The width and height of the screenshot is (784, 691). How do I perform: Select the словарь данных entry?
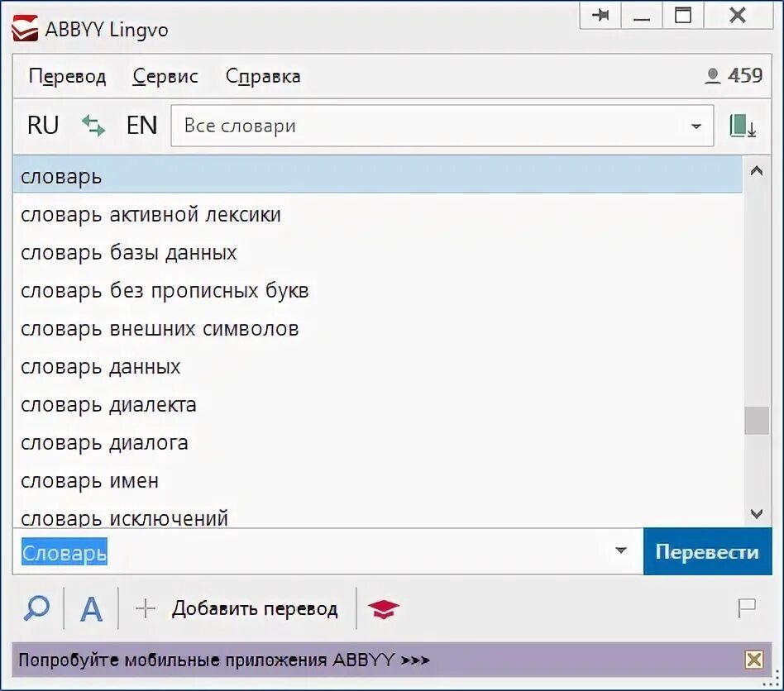pyautogui.click(x=378, y=366)
